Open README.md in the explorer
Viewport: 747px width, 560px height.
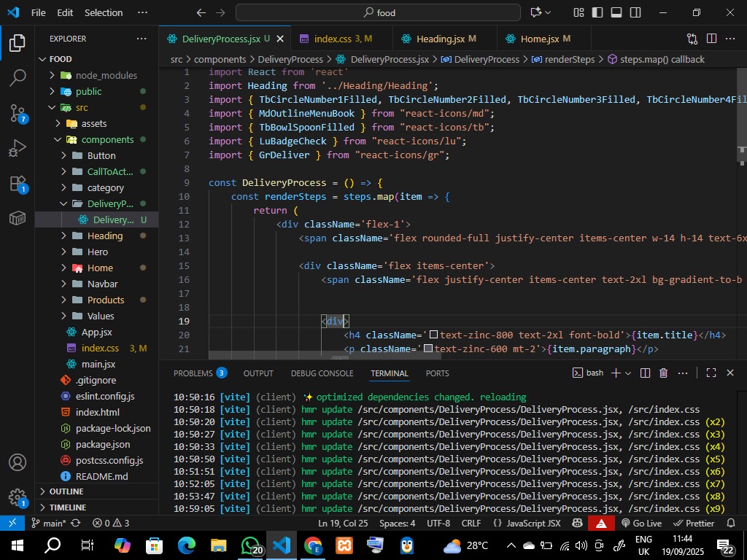click(97, 476)
